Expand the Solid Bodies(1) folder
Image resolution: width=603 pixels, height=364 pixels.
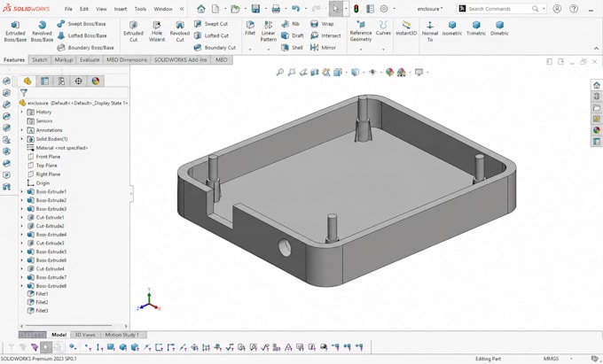pos(22,139)
